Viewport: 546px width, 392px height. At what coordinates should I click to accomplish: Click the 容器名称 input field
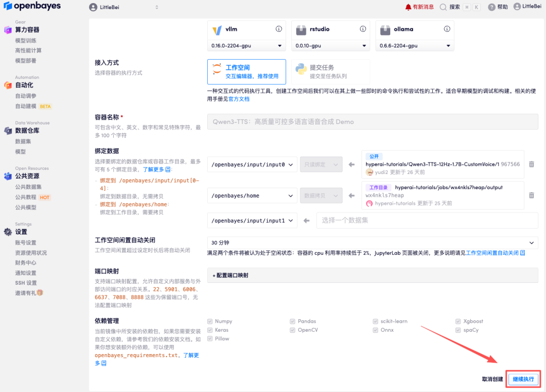[373, 122]
